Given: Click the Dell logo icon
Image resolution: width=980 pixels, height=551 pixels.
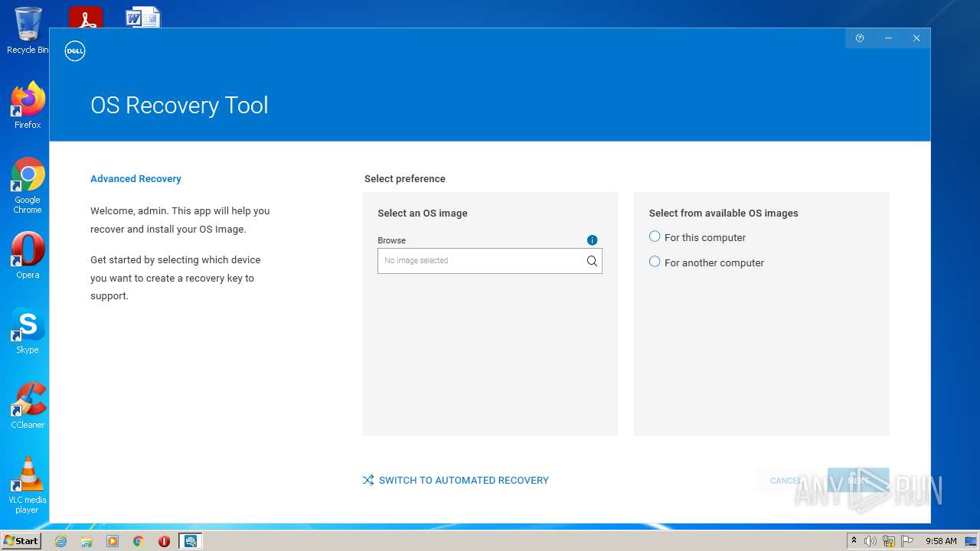Looking at the screenshot, I should click(75, 51).
